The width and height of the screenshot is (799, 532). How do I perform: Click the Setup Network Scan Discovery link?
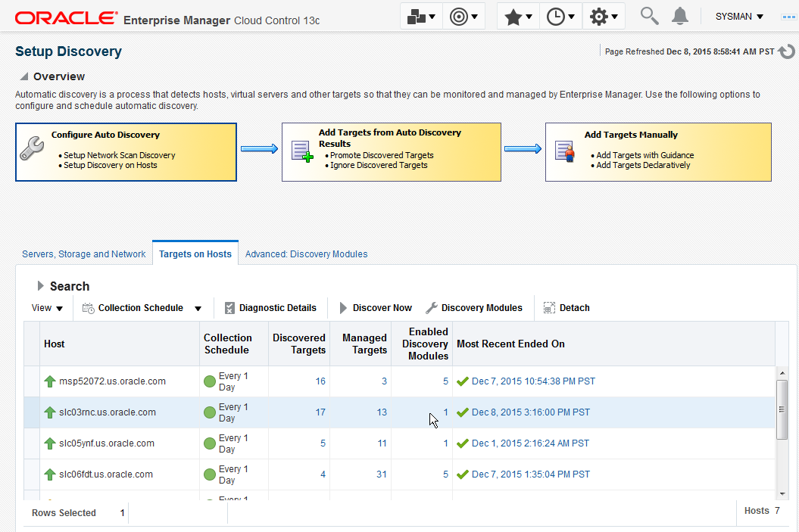coord(120,155)
